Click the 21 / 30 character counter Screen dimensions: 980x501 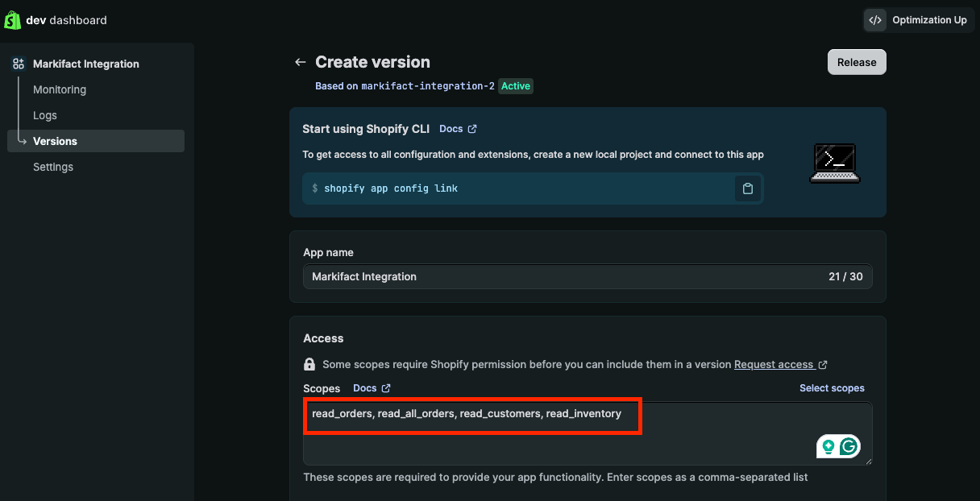pyautogui.click(x=845, y=276)
